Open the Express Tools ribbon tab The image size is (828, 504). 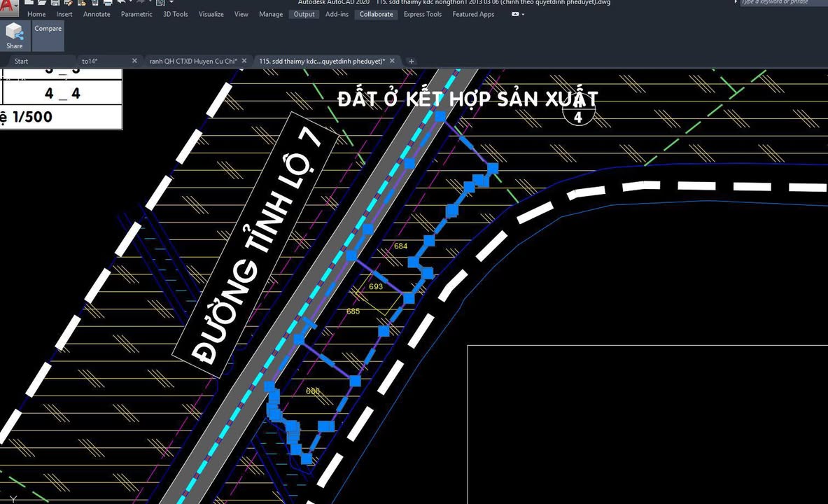[x=423, y=14]
